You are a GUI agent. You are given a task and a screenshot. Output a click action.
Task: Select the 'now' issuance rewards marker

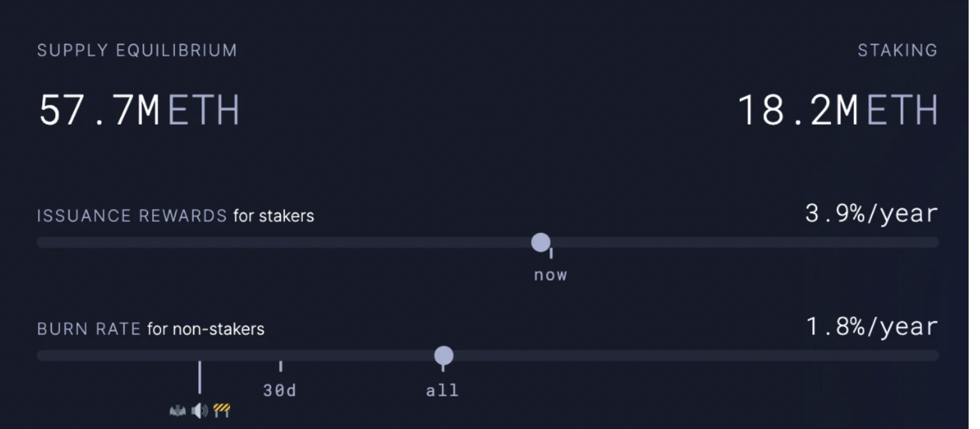(551, 275)
